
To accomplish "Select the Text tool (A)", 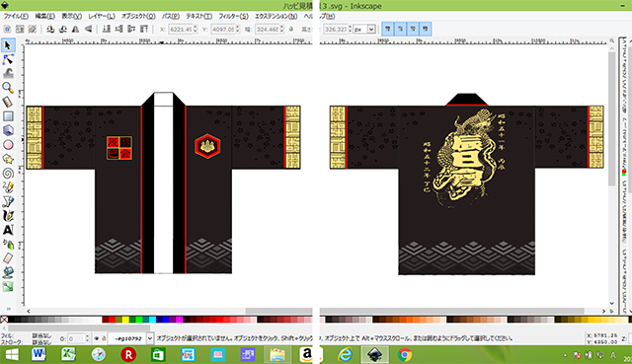I will (8, 230).
